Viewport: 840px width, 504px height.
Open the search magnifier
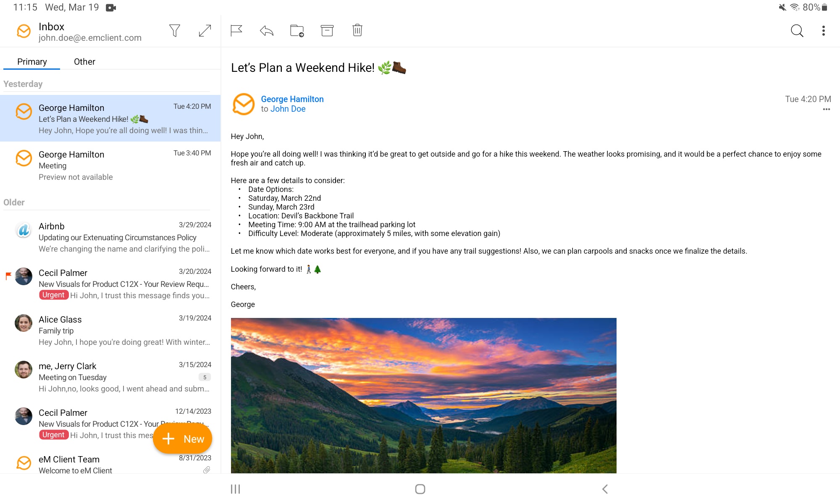click(x=797, y=30)
